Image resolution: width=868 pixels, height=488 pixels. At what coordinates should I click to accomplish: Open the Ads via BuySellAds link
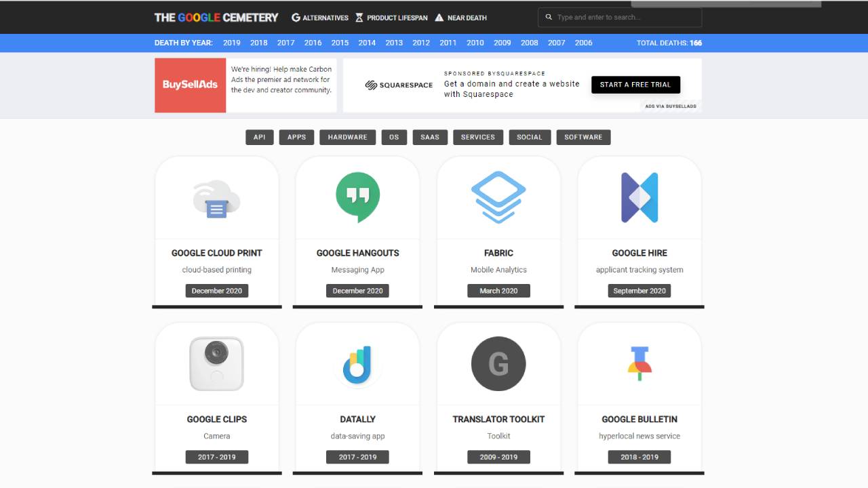[x=671, y=106]
